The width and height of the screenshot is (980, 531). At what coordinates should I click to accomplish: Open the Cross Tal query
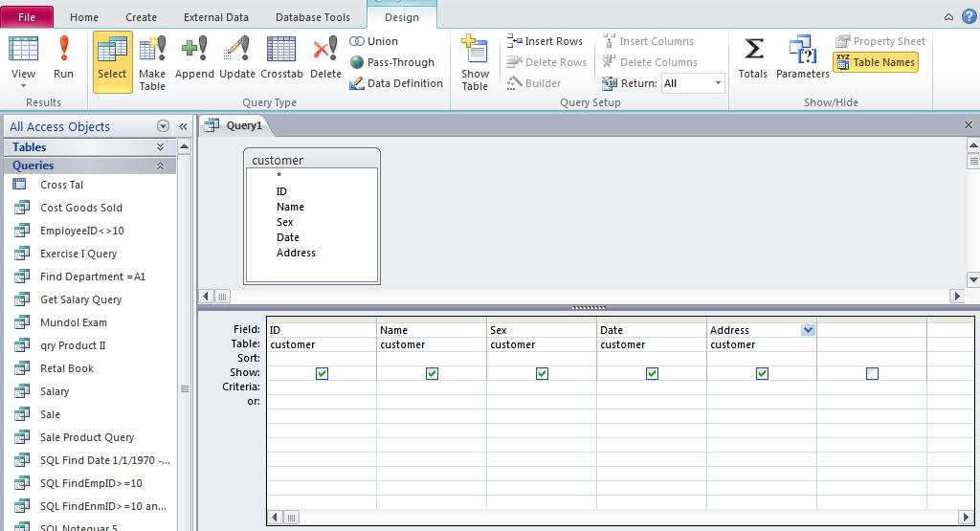point(61,185)
